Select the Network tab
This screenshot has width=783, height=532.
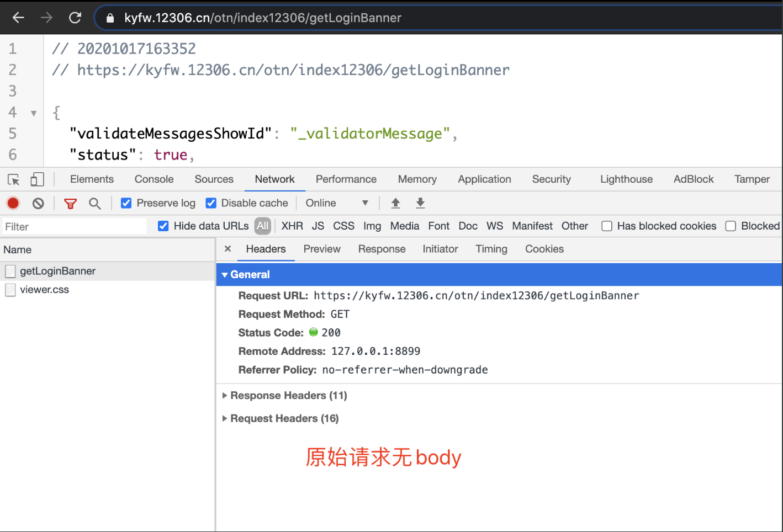click(x=274, y=179)
